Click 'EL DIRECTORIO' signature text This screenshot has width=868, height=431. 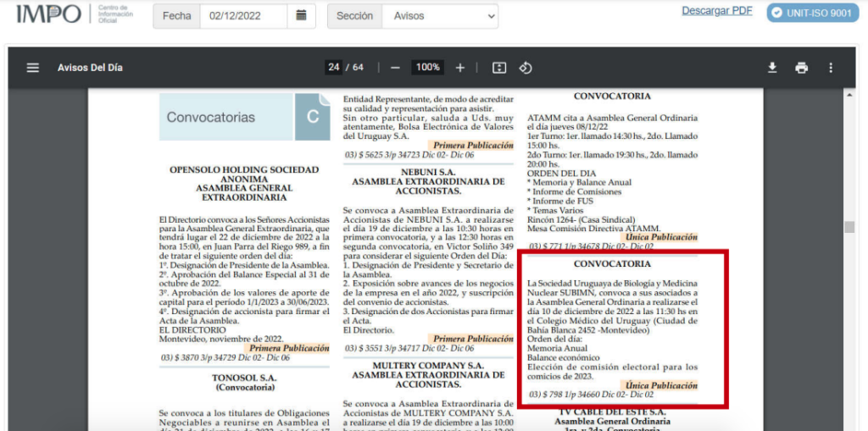point(192,329)
